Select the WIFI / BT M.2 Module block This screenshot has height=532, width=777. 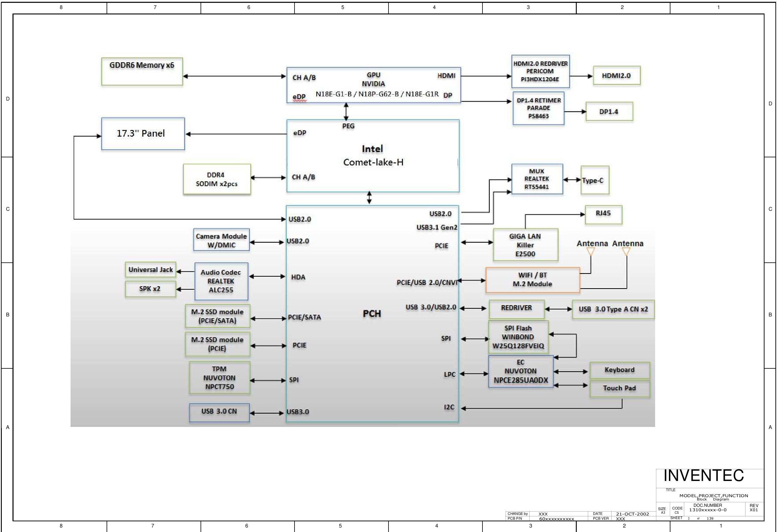[x=532, y=280]
